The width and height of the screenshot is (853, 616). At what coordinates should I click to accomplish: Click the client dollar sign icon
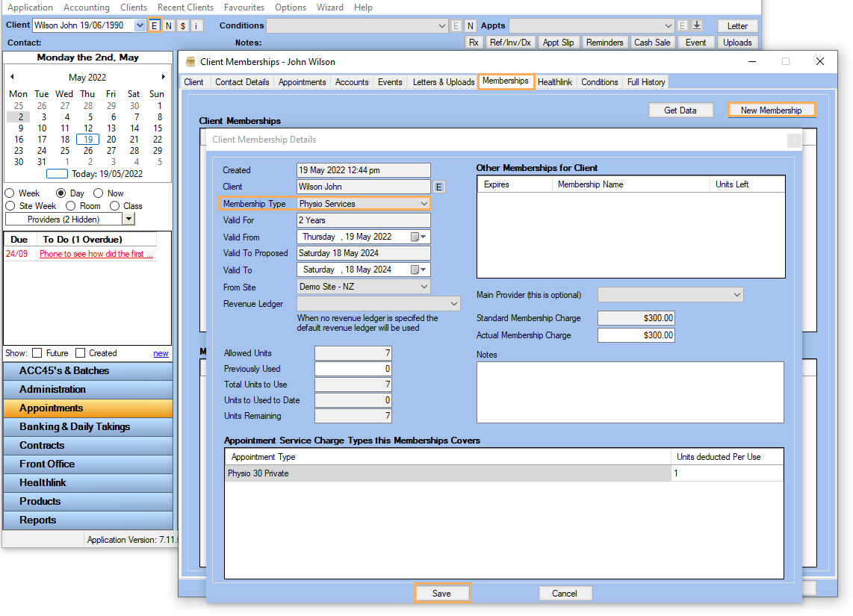tap(183, 26)
